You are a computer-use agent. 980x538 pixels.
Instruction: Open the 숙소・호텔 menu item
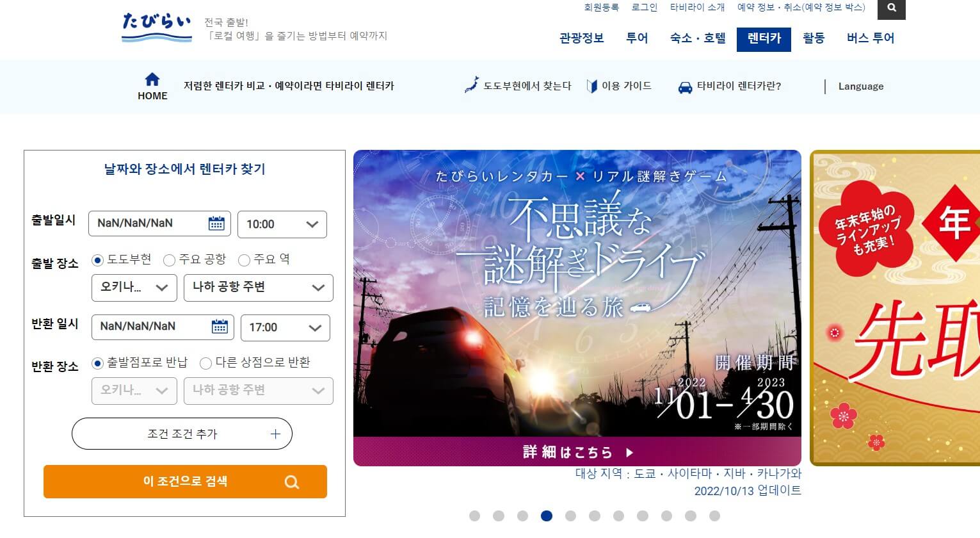698,38
